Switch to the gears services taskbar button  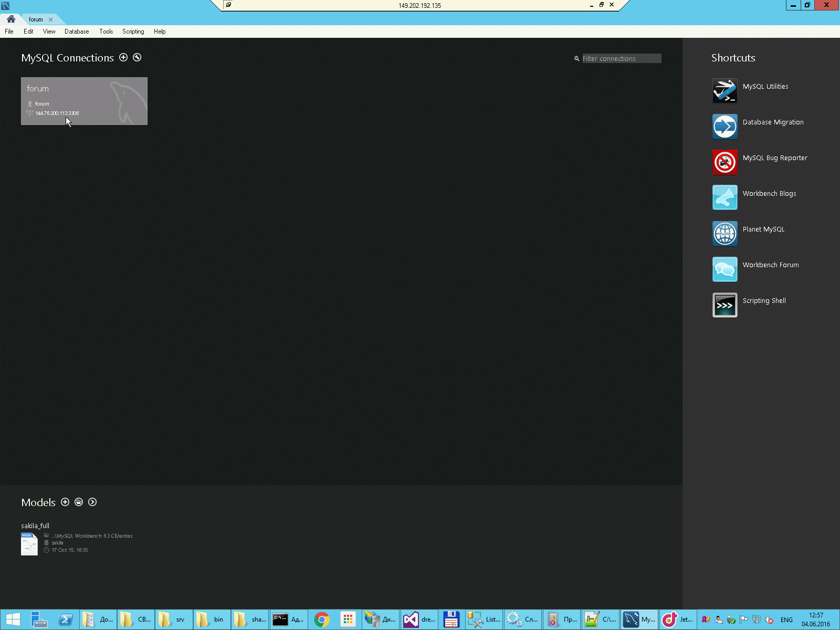pos(522,620)
